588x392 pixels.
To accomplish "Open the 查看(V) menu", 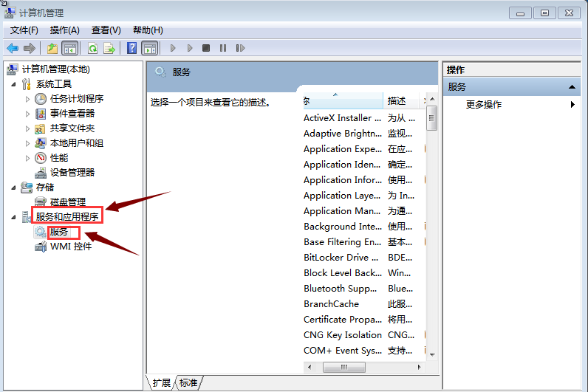I will tap(106, 30).
